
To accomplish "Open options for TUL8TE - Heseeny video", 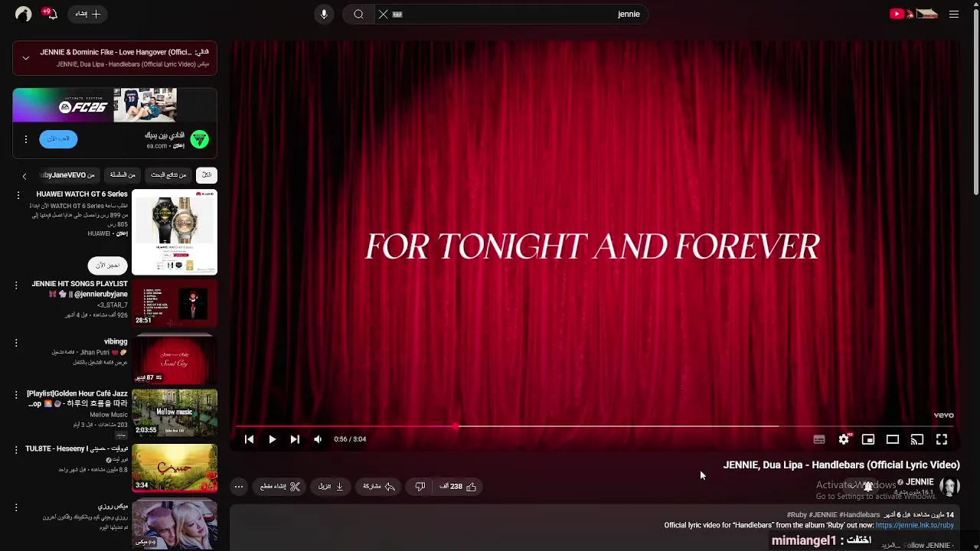I will pyautogui.click(x=16, y=450).
